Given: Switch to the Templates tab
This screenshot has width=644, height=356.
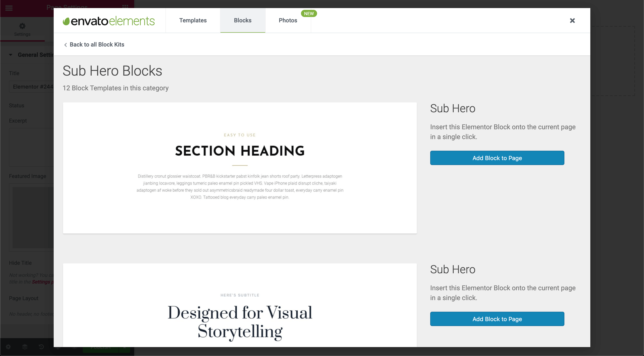Looking at the screenshot, I should tap(193, 21).
